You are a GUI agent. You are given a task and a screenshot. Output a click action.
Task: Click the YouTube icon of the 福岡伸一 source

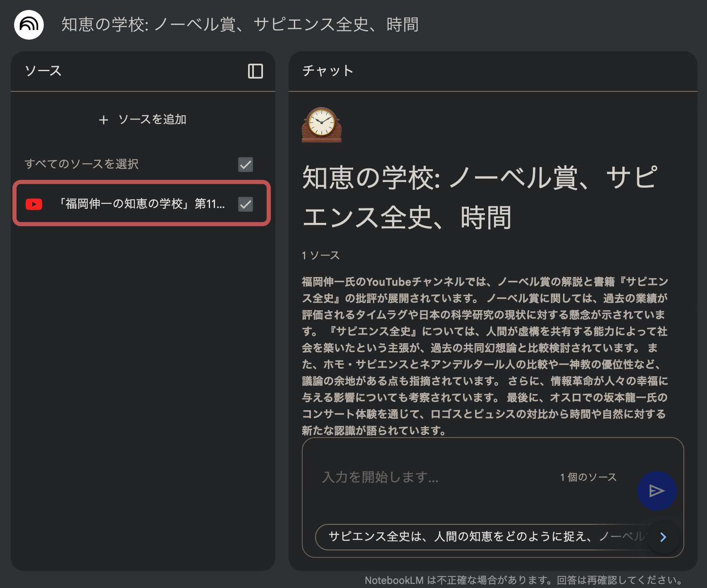click(x=34, y=204)
